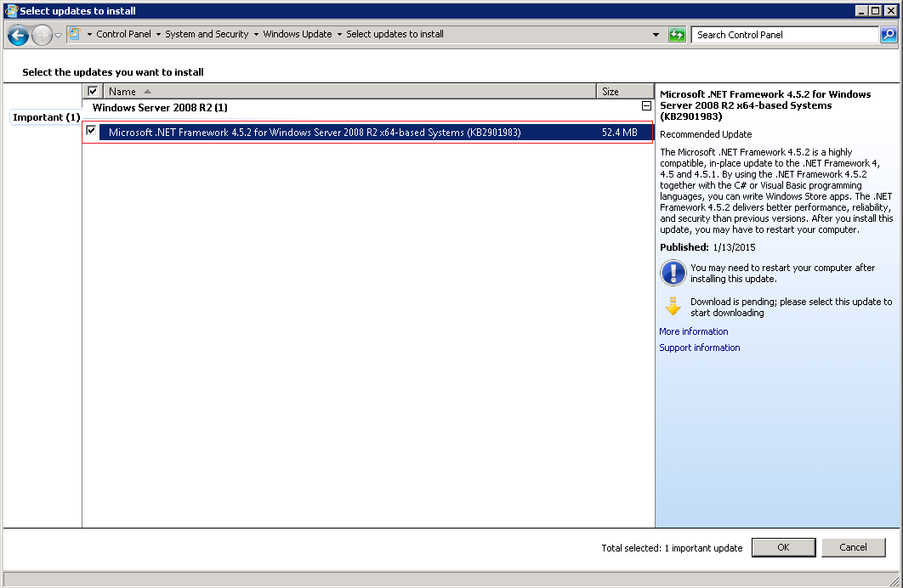The width and height of the screenshot is (903, 588).
Task: Click the Windows Server 2008 R2 (1) group header
Action: (x=160, y=108)
